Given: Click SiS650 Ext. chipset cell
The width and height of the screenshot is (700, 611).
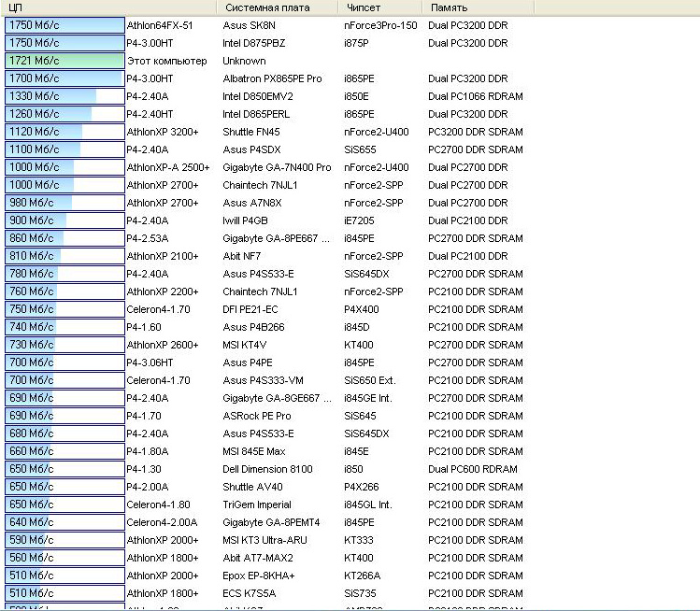Looking at the screenshot, I should (x=370, y=380).
